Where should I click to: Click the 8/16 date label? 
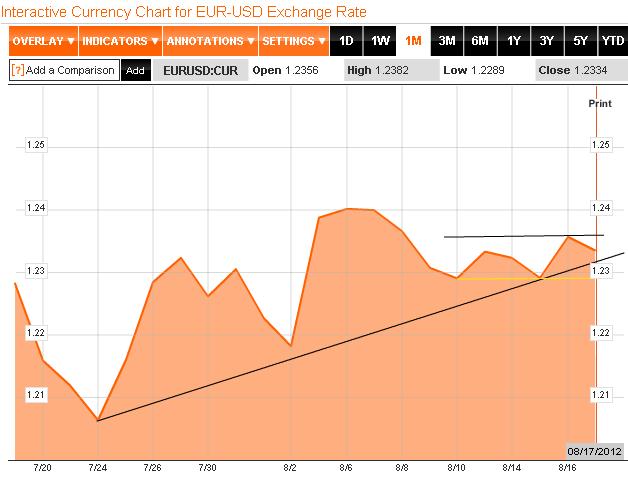[567, 468]
